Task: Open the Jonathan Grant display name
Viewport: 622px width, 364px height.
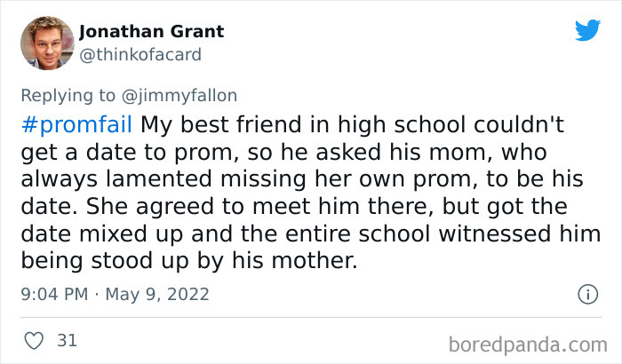Action: pos(151,32)
